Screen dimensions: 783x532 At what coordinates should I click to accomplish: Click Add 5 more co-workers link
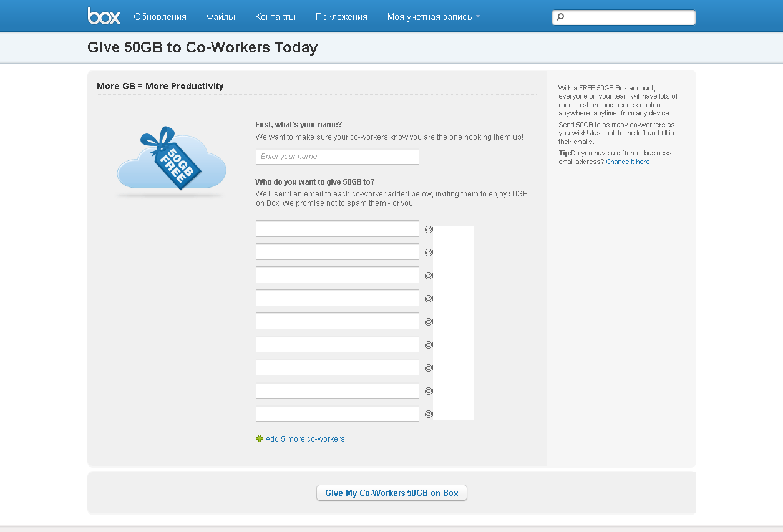(304, 439)
